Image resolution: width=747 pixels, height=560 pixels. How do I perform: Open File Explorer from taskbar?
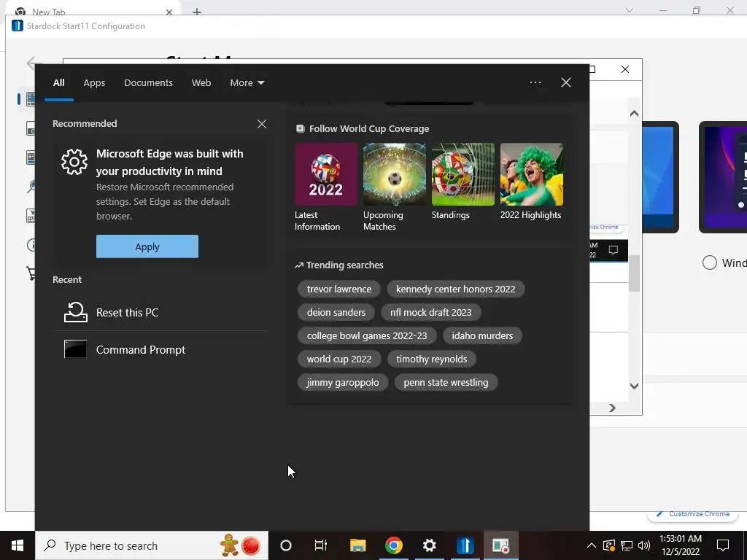point(357,545)
